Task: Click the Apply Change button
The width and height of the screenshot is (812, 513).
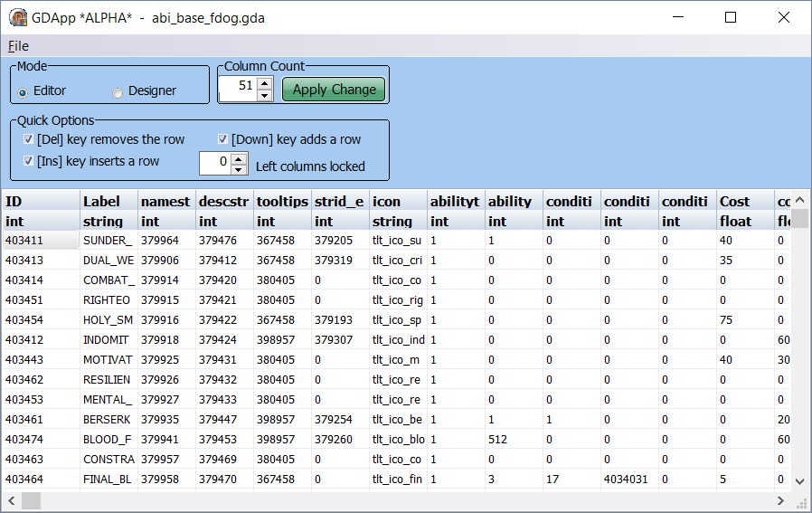Action: [334, 90]
